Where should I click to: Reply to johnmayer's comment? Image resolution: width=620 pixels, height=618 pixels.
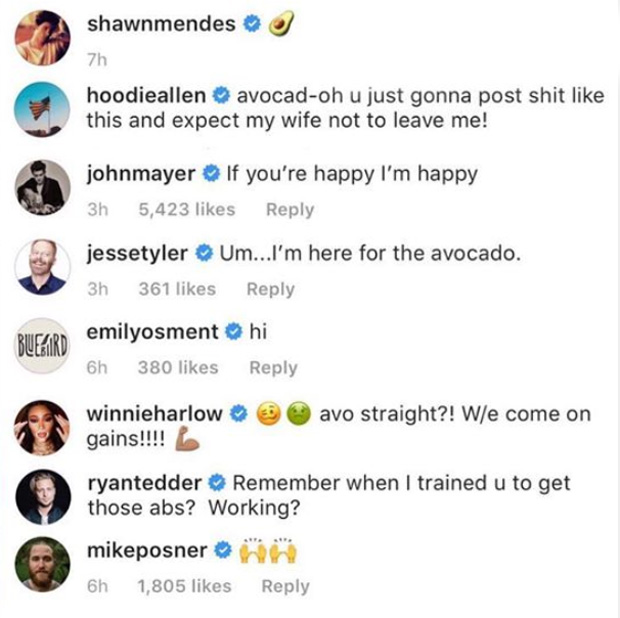pos(290,210)
